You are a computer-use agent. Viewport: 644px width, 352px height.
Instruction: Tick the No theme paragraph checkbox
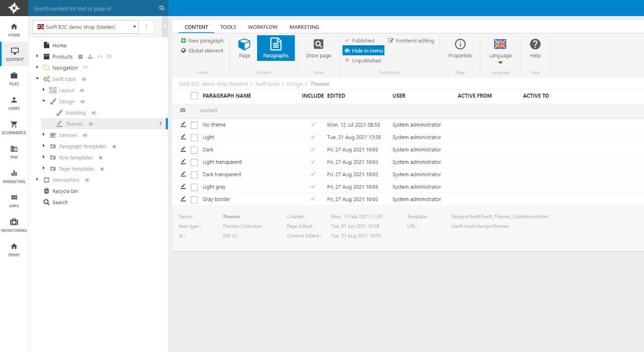[x=194, y=125]
